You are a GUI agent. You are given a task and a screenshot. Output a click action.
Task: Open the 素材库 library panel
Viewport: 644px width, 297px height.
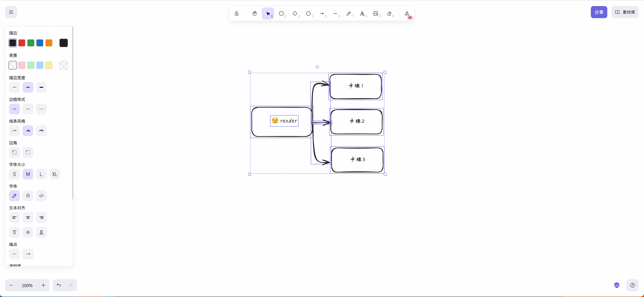(625, 12)
